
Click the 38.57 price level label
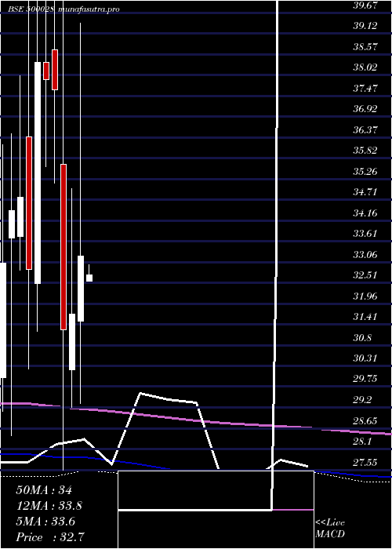365,46
